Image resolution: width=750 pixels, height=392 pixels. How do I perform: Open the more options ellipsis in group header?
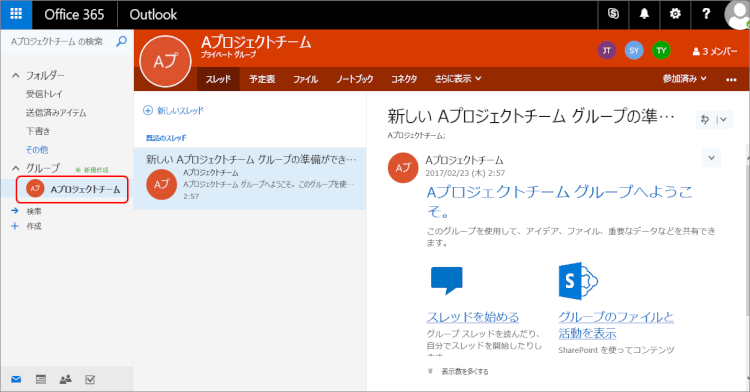tap(731, 79)
